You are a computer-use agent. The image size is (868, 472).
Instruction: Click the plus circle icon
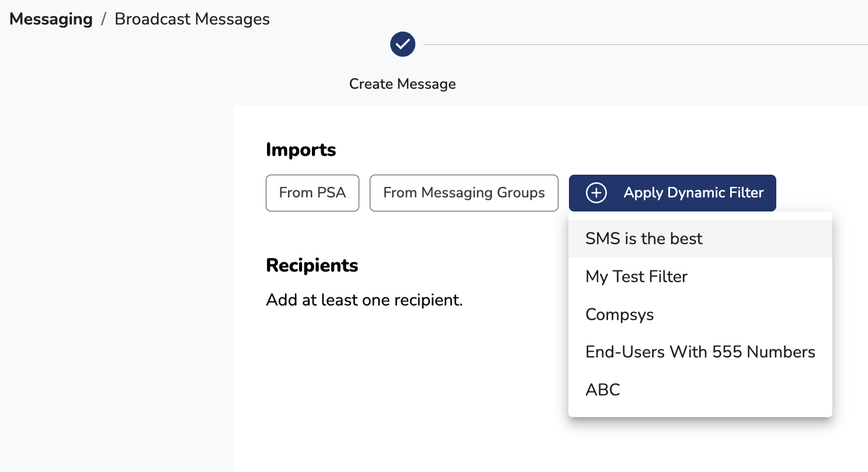coord(596,193)
